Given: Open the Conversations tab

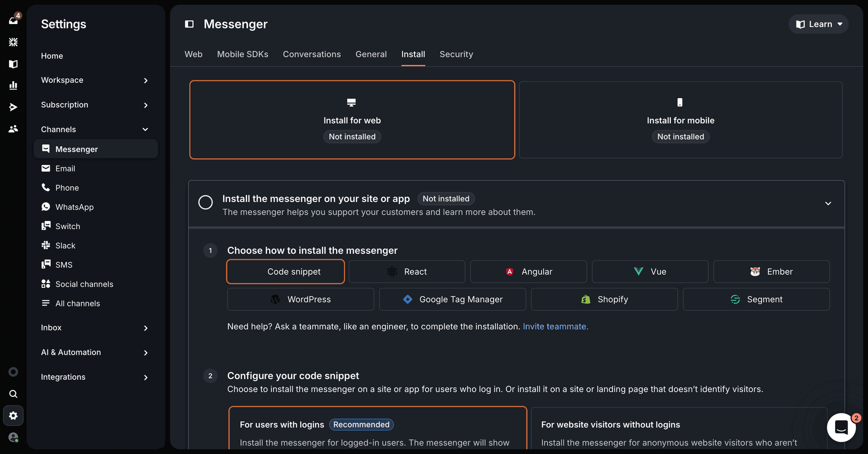Looking at the screenshot, I should point(311,54).
